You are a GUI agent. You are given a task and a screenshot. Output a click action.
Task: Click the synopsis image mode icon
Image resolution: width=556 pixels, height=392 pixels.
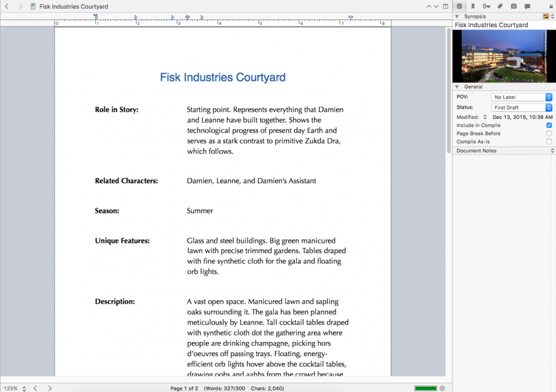click(x=546, y=16)
